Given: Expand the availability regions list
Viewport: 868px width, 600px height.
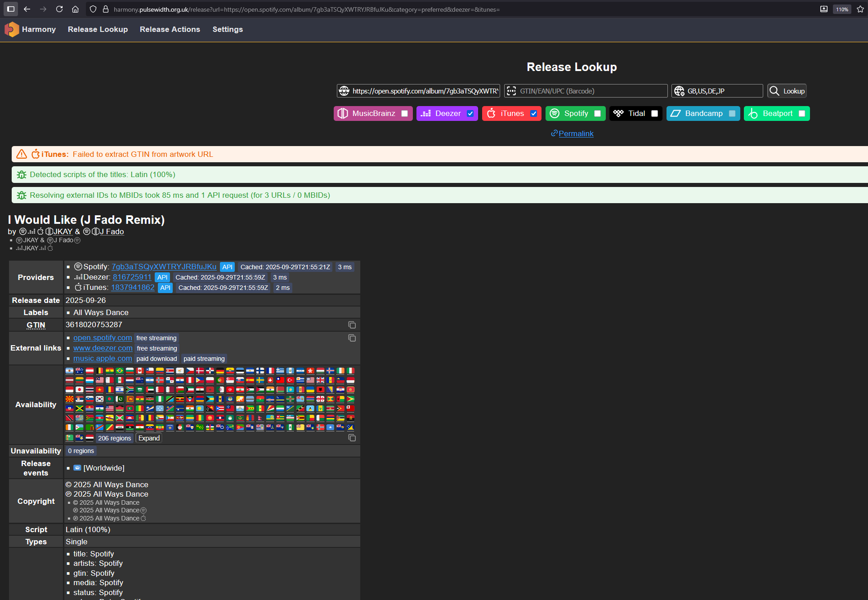Looking at the screenshot, I should click(x=149, y=438).
